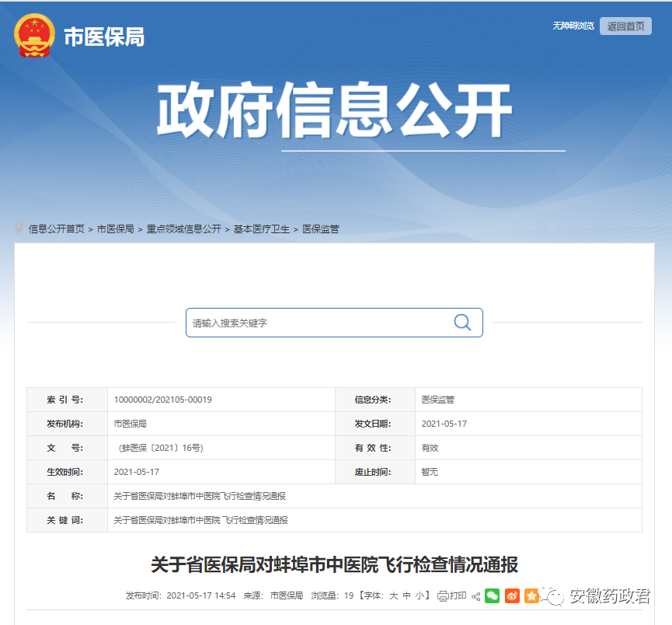This screenshot has height=625, width=672.
Task: Click the search magnifier icon
Action: point(462,323)
